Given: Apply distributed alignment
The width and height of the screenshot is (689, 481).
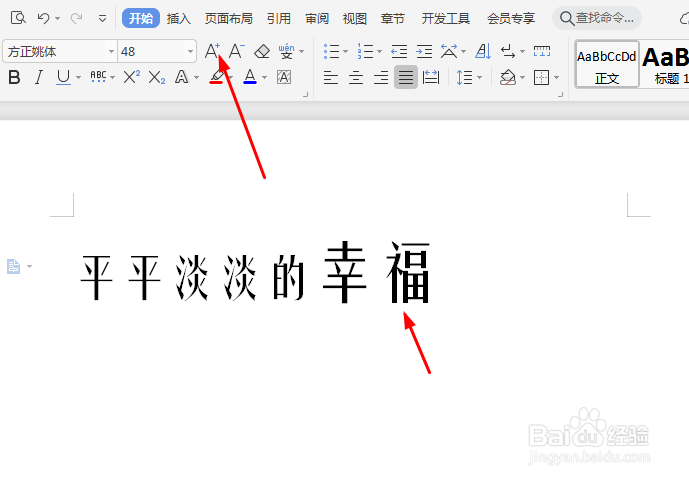Looking at the screenshot, I should click(431, 77).
